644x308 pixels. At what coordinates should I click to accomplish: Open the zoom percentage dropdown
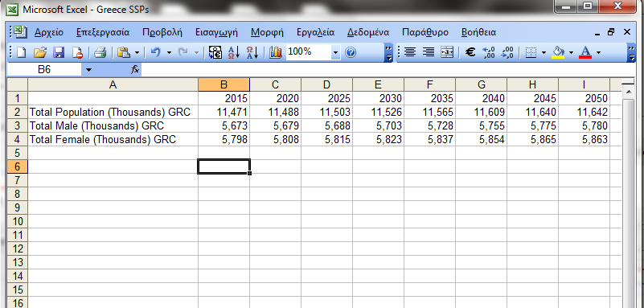335,52
